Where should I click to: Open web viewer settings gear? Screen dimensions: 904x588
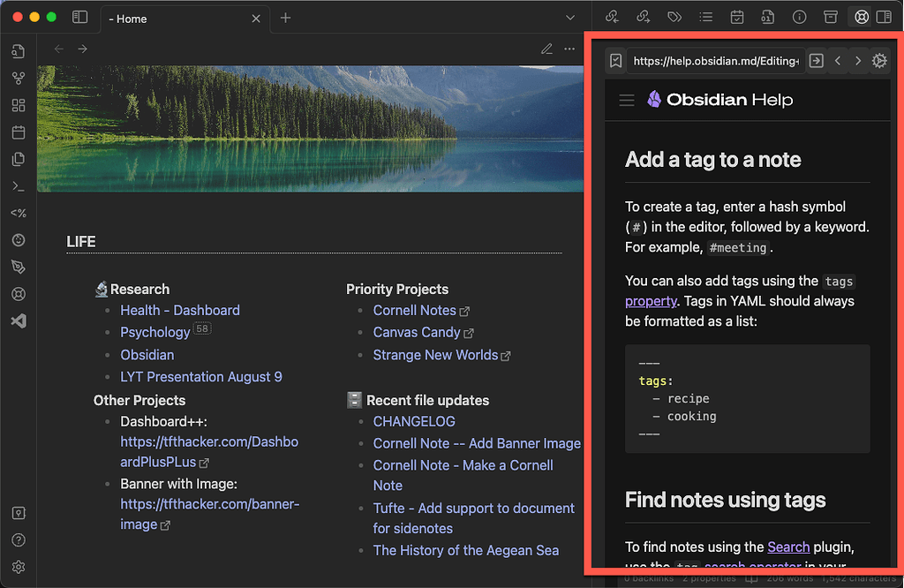[x=879, y=60]
